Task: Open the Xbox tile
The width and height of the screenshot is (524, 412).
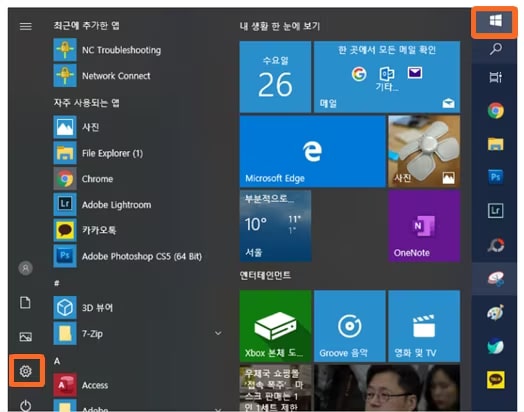Action: (275, 326)
